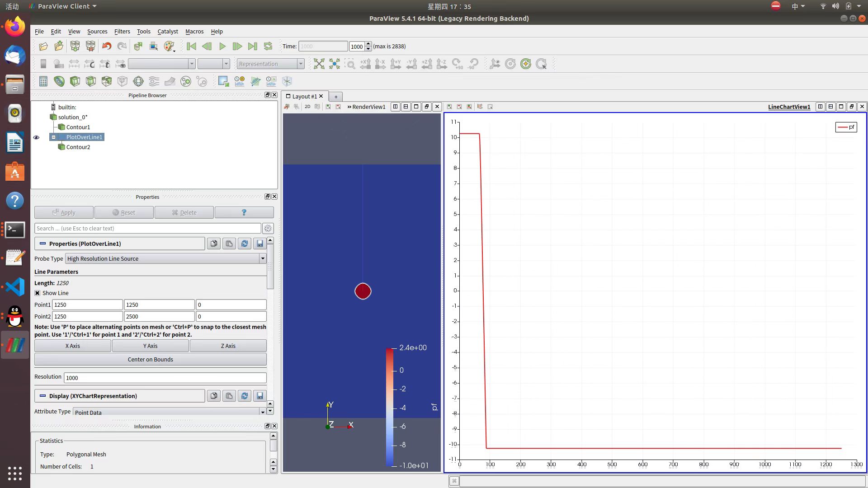This screenshot has height=488, width=868.
Task: Click the Reset camera icon
Action: click(x=319, y=64)
